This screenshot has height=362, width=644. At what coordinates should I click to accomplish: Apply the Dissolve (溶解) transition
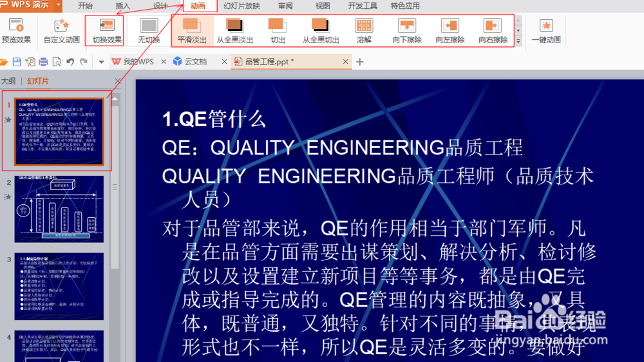coord(364,30)
